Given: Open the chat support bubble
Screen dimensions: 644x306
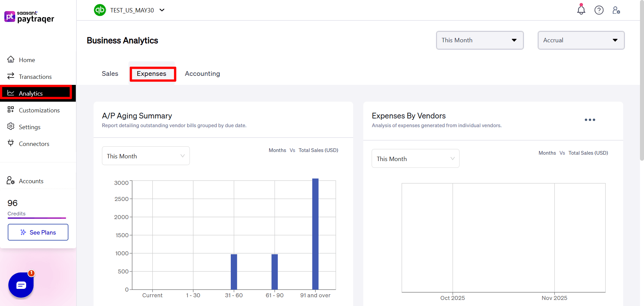Looking at the screenshot, I should point(21,285).
